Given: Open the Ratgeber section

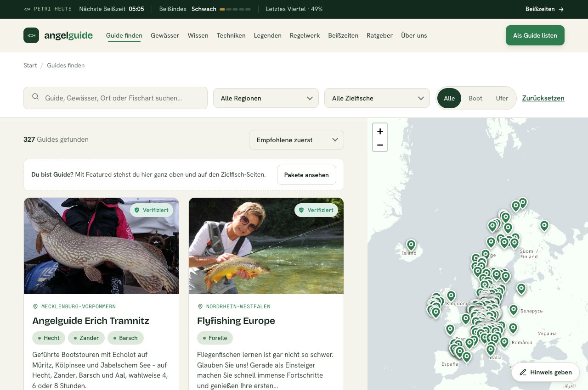Looking at the screenshot, I should click(x=379, y=35).
